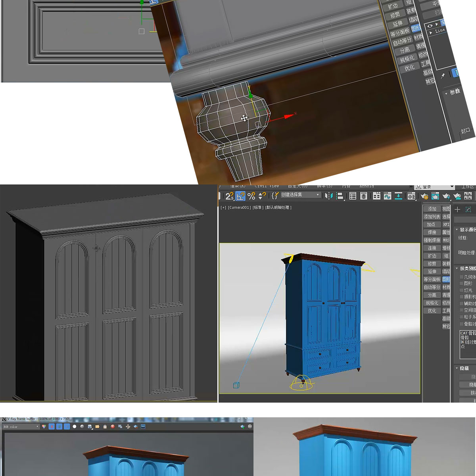Select the Camera001 cube helper object
The height and width of the screenshot is (476, 476).
click(x=236, y=385)
